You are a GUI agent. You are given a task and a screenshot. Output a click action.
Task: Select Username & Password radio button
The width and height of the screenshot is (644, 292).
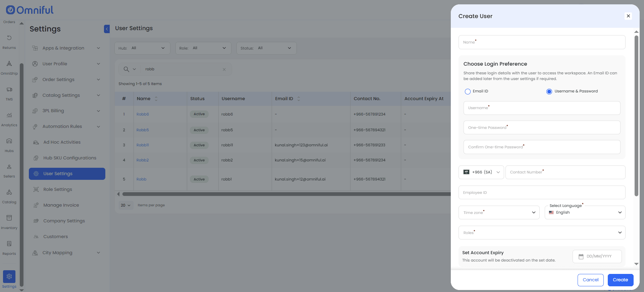coord(549,91)
